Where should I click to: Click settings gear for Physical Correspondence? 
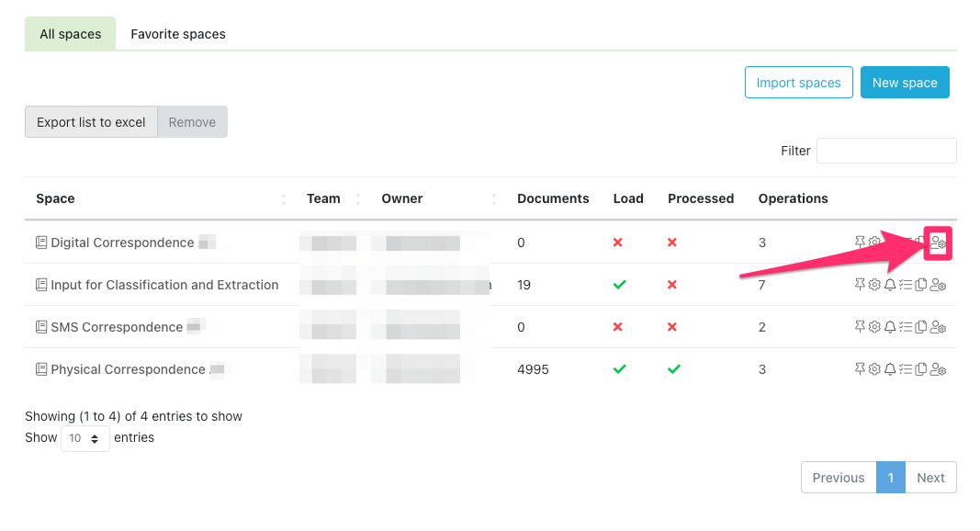point(874,369)
